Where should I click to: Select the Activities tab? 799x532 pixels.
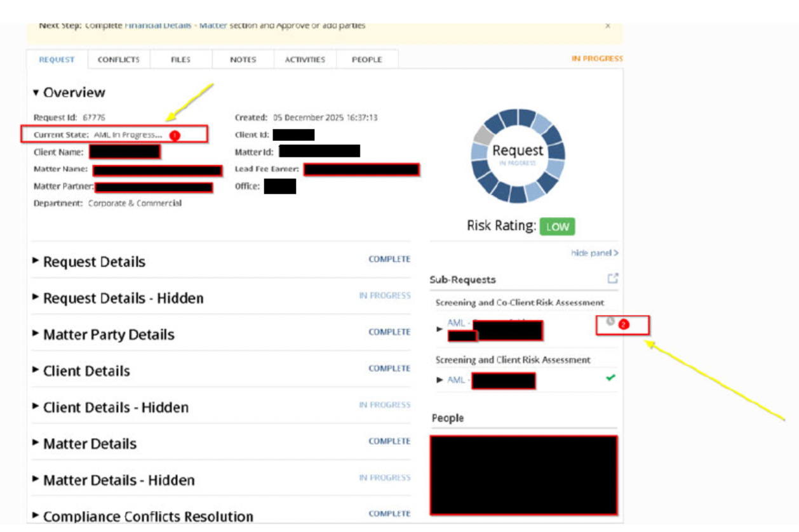tap(305, 60)
